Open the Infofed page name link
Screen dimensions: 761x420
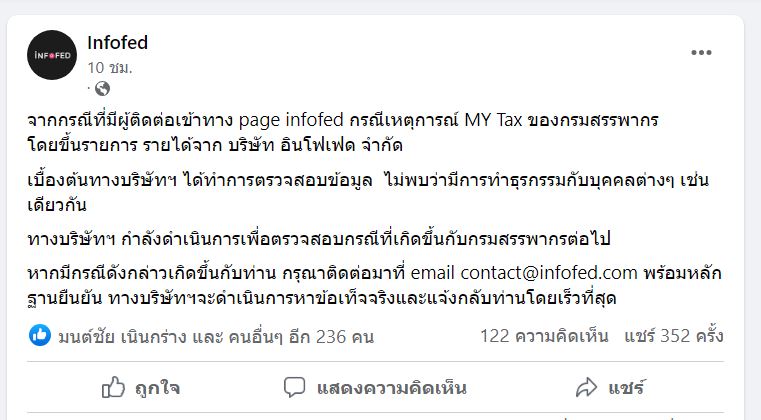[x=118, y=43]
